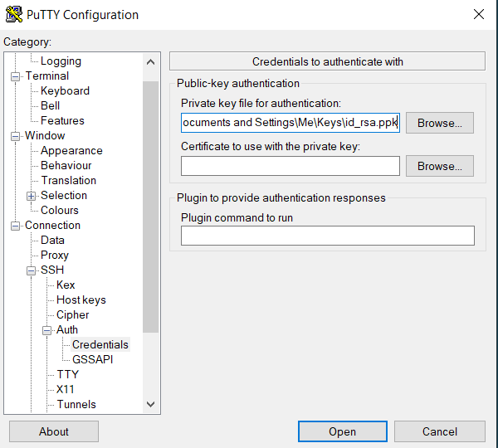The width and height of the screenshot is (498, 448).
Task: Click the category tree scroll-down arrow
Action: (150, 404)
